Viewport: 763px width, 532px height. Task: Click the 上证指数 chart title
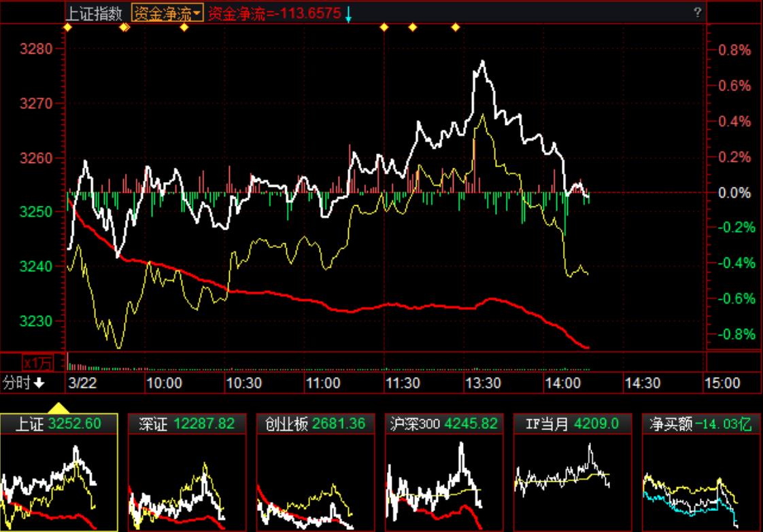95,13
